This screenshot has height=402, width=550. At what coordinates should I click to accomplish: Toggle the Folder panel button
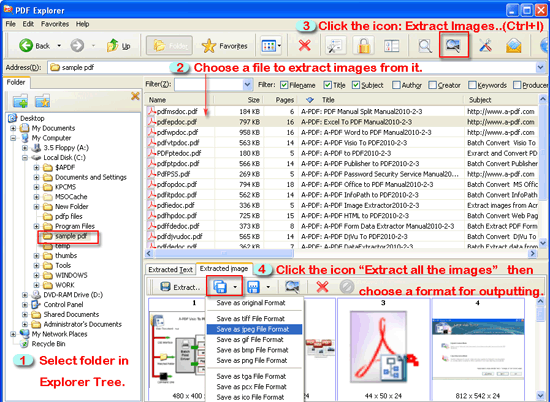169,46
